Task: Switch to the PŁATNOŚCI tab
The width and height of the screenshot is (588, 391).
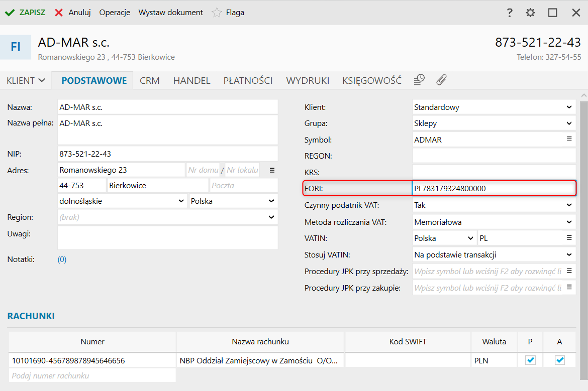Action: (x=248, y=80)
